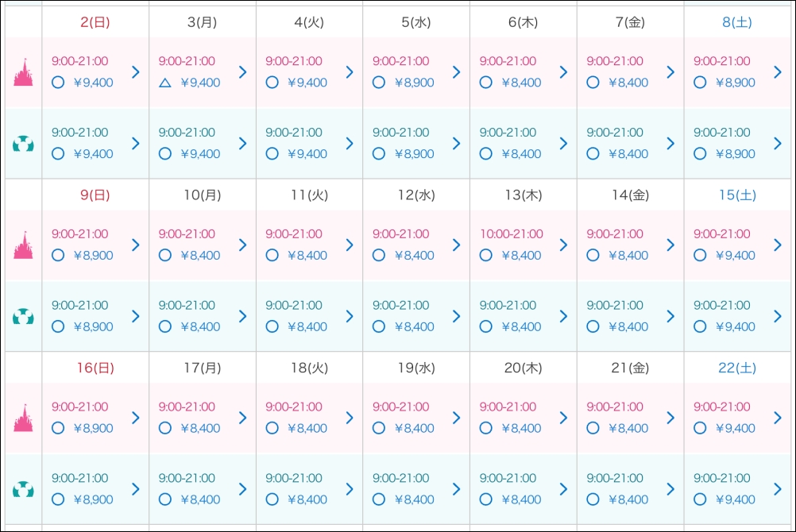Click triangle availability mark on 3(月) Disneyland
This screenshot has height=532, width=796.
(x=165, y=83)
